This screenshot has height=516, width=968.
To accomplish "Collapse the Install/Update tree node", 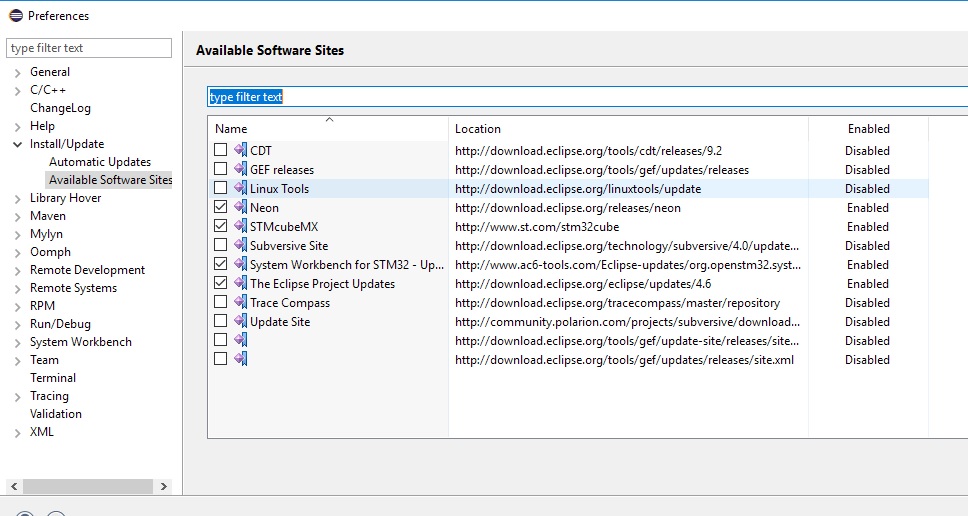I will (17, 144).
